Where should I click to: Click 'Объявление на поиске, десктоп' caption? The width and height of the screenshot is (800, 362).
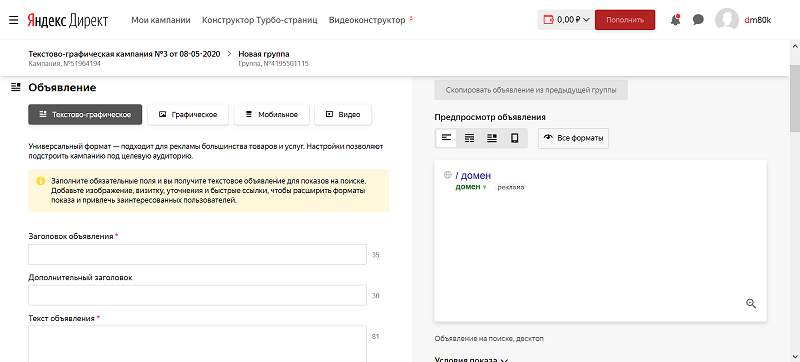[489, 338]
